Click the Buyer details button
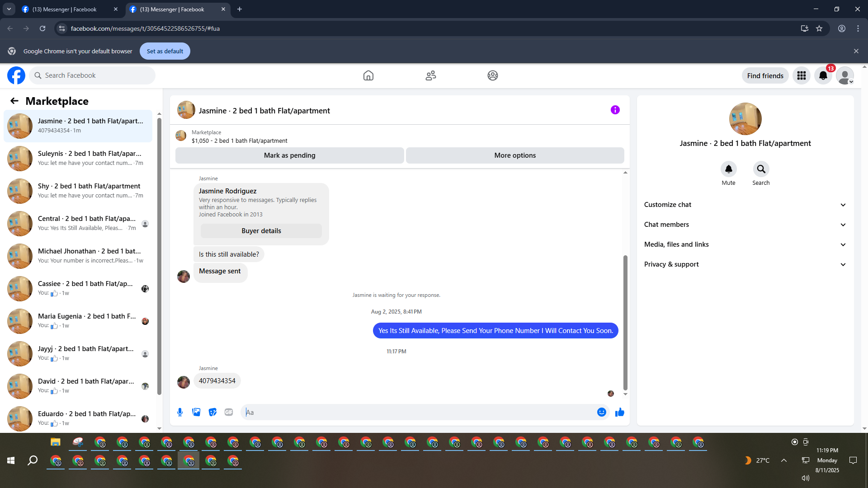868x488 pixels. tap(261, 231)
